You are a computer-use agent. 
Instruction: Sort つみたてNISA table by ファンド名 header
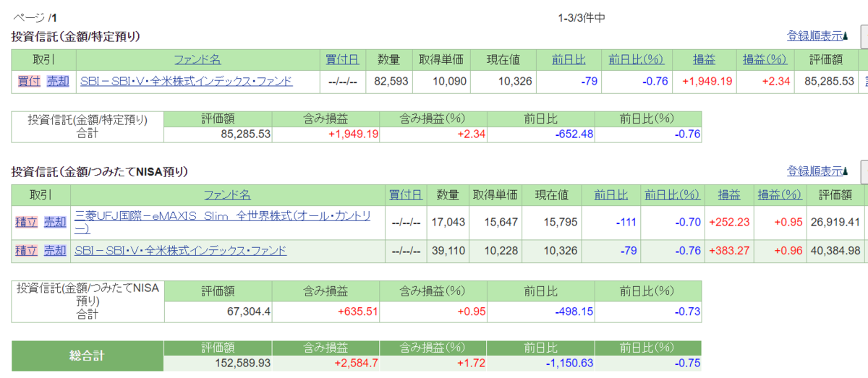(227, 194)
